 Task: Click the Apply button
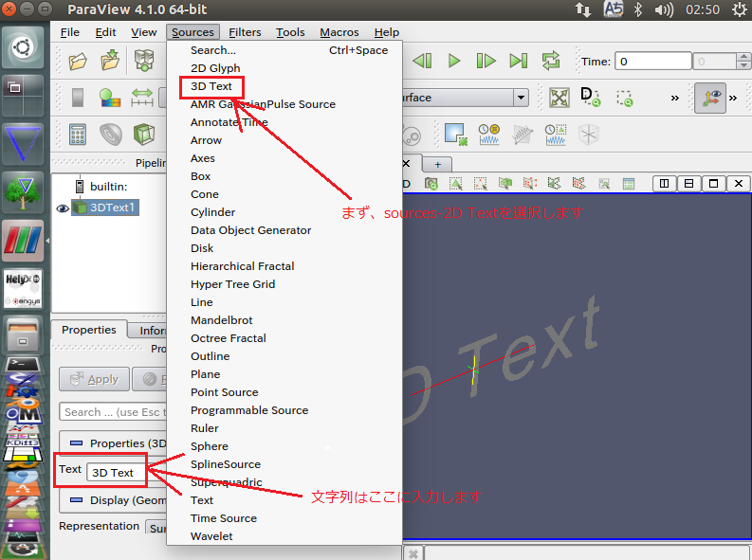click(x=95, y=379)
